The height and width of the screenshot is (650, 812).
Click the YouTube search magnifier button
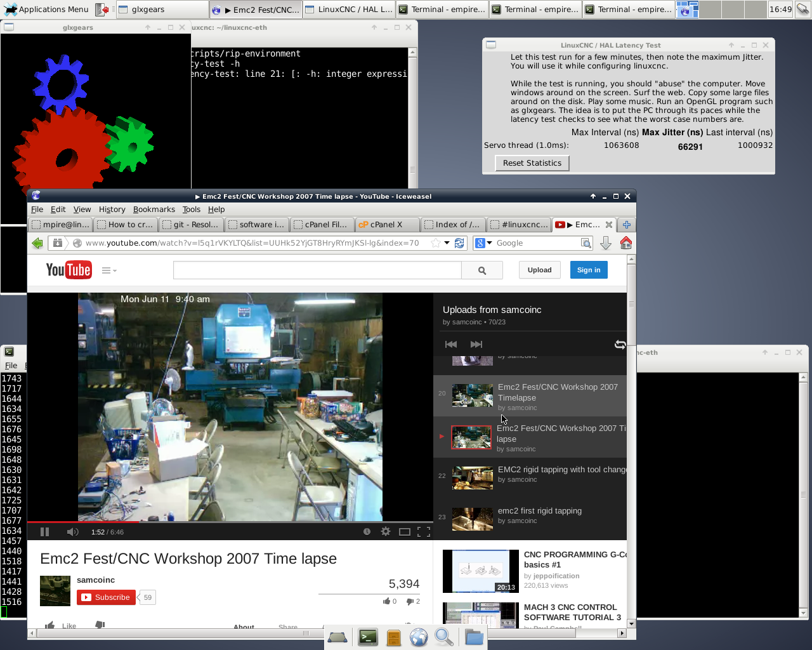(x=482, y=270)
